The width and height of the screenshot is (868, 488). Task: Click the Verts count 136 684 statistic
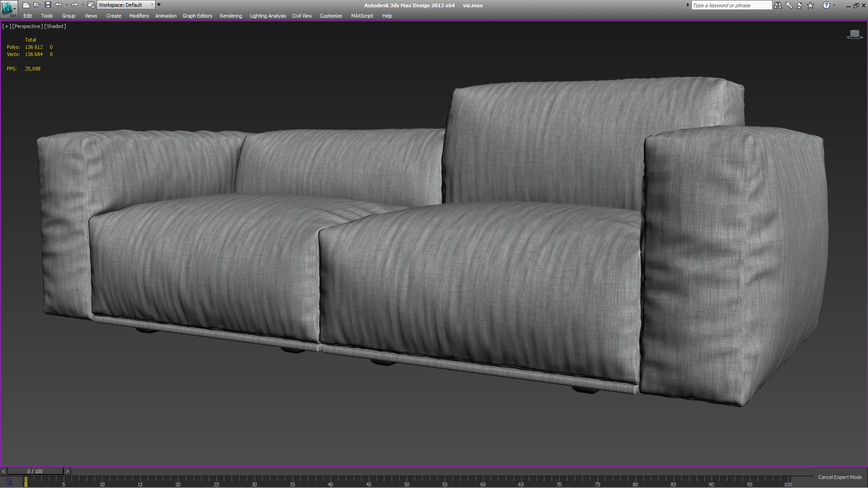pyautogui.click(x=34, y=54)
